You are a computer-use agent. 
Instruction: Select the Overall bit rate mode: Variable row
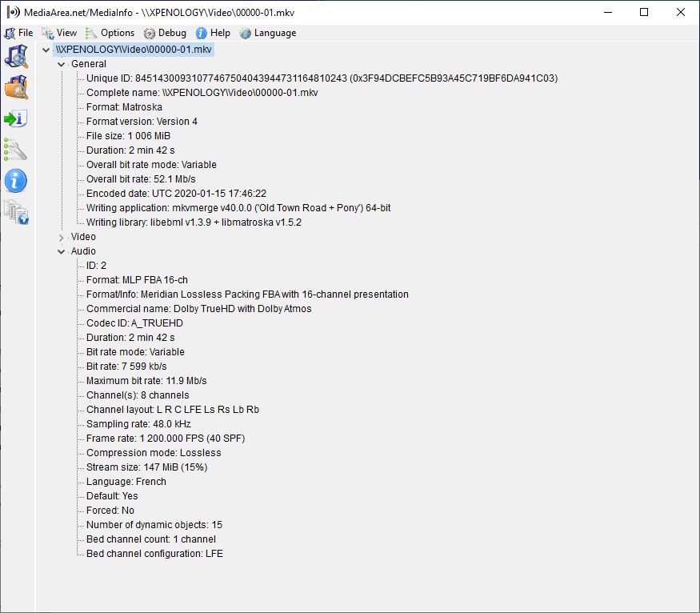click(151, 165)
